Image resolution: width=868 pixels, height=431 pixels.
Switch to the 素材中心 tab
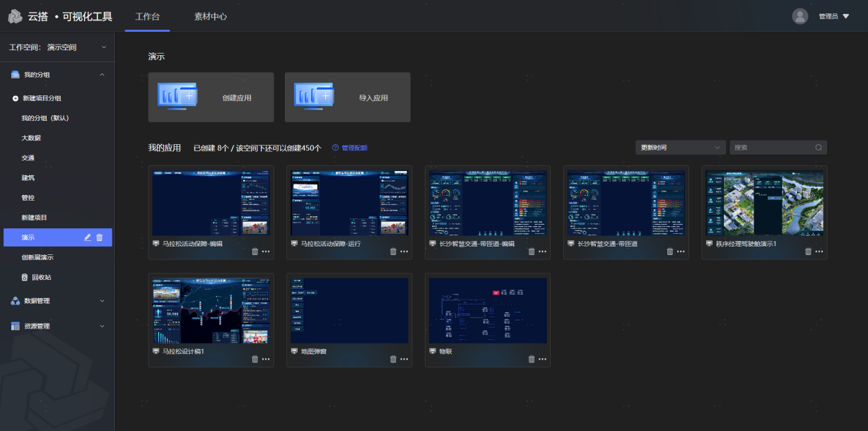tap(211, 16)
